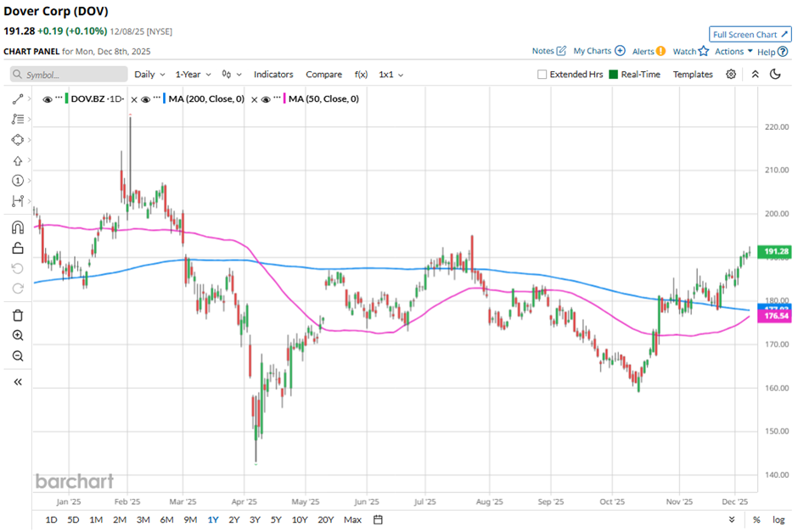Open the calendar date range picker
The image size is (798, 532).
coord(378,519)
